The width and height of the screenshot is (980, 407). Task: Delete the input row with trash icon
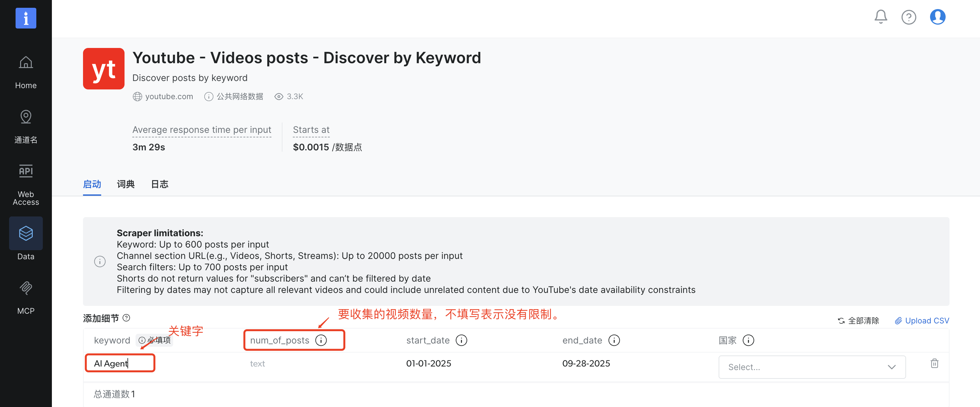pos(934,363)
